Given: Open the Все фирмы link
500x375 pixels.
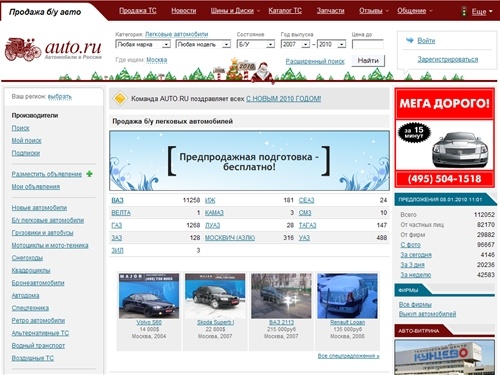Looking at the screenshot, I should pyautogui.click(x=415, y=305).
